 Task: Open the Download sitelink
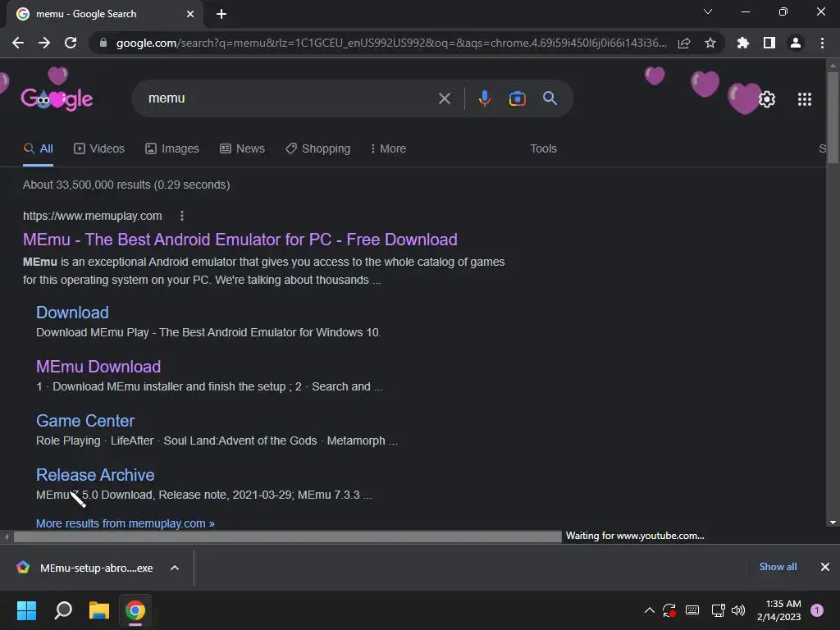tap(72, 313)
